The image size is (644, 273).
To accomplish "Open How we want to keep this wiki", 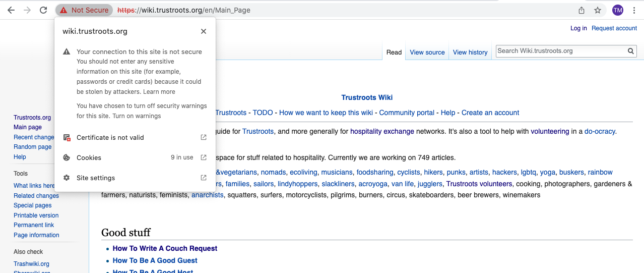I will coord(326,113).
